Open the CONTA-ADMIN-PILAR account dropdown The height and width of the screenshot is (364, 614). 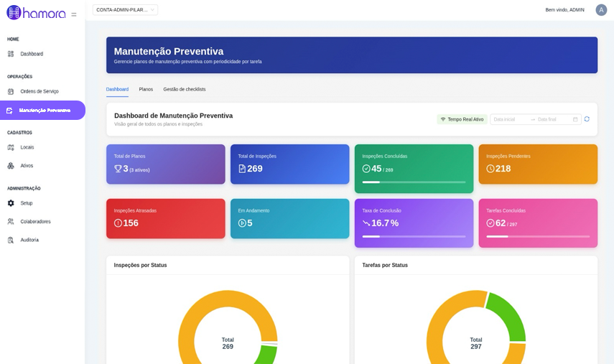point(125,10)
